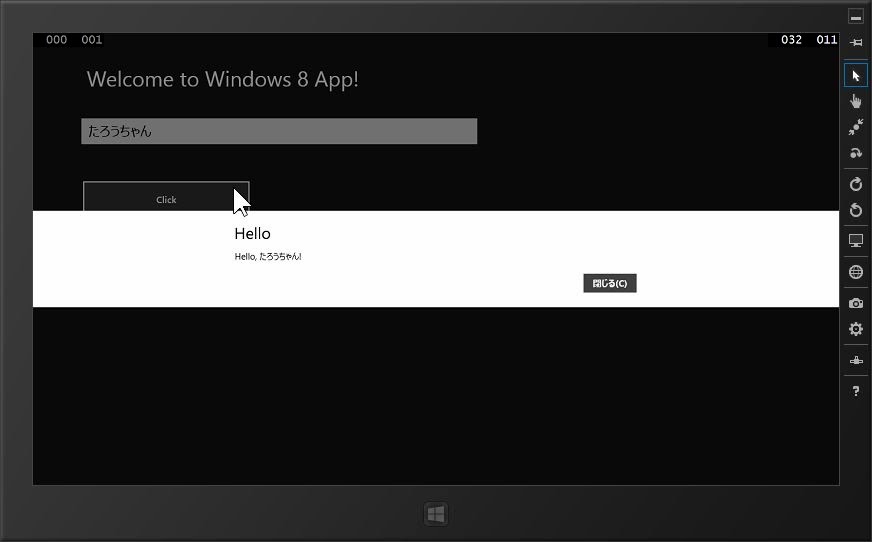Screen dimensions: 872x542
Task: Rotate simulator counterclockwise 90 degrees
Action: pyautogui.click(x=856, y=210)
